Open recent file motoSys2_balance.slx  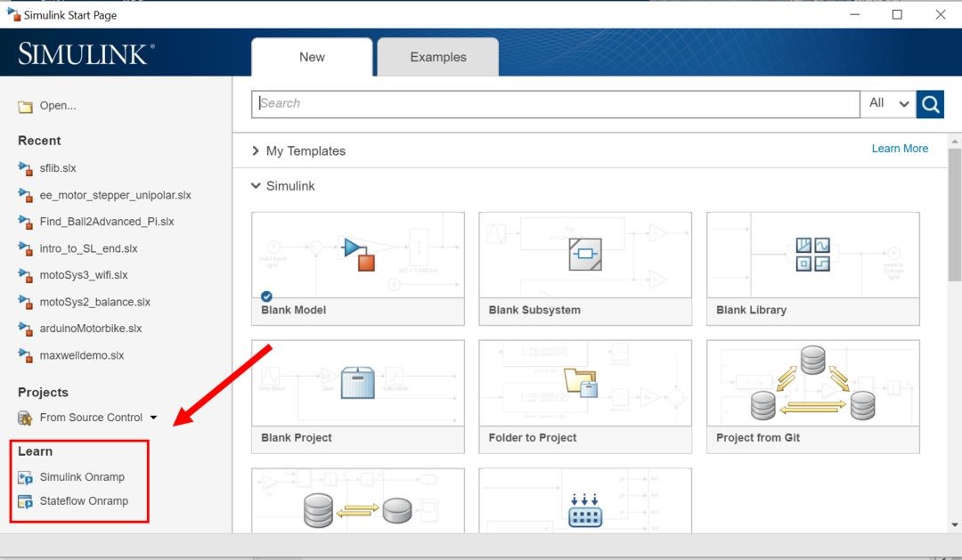(x=95, y=302)
